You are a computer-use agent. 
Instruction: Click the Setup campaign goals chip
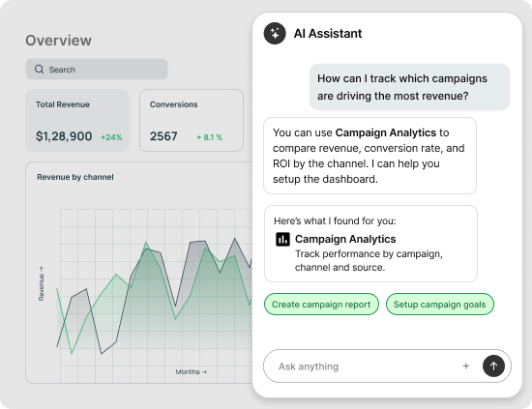[440, 305]
